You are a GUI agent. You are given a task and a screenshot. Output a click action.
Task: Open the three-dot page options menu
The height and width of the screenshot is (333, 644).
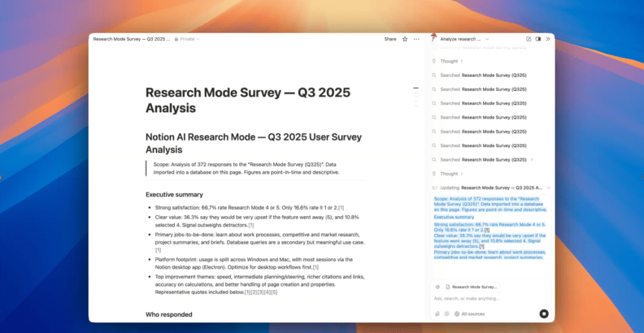click(416, 39)
